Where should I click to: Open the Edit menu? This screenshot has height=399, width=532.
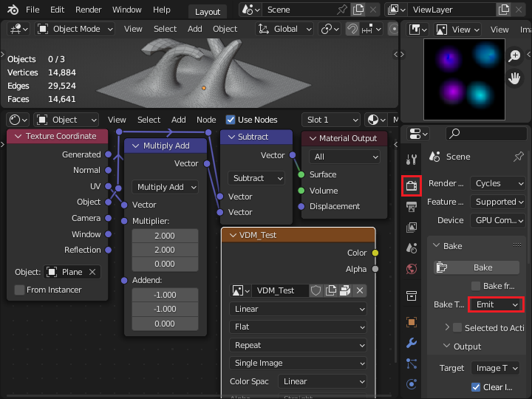coord(57,10)
